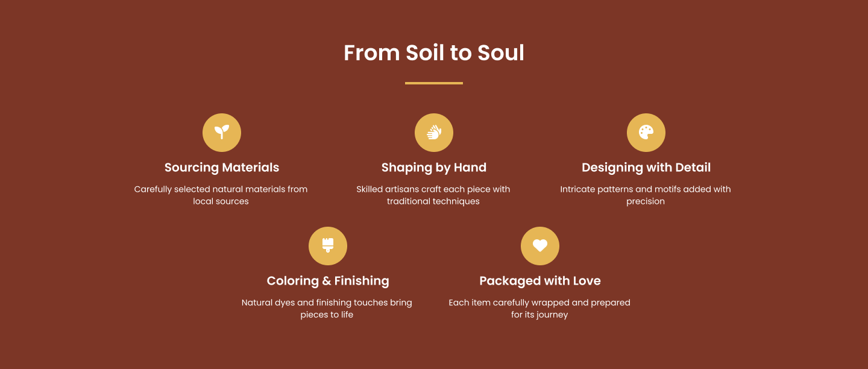Click the 'Shaping by Hand' title

(434, 168)
